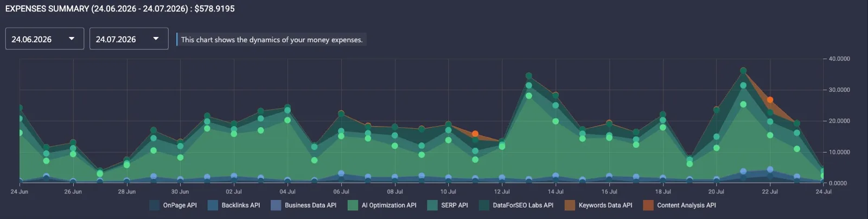
Task: Click the Expenses Summary heading text
Action: tap(120, 9)
